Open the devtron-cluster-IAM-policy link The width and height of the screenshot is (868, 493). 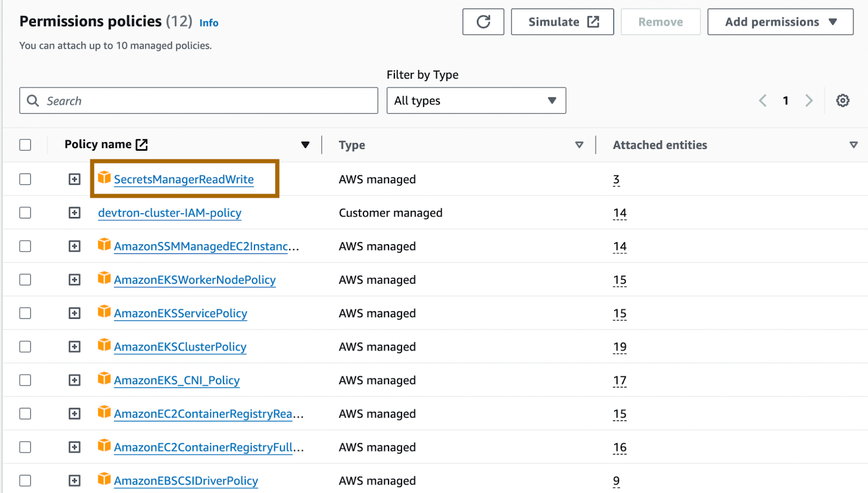pos(170,213)
